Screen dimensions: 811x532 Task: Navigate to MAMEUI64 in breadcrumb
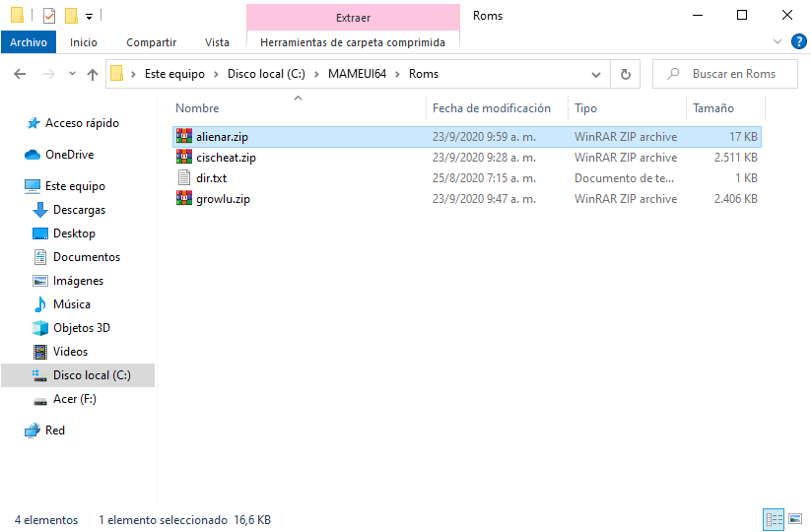[357, 74]
